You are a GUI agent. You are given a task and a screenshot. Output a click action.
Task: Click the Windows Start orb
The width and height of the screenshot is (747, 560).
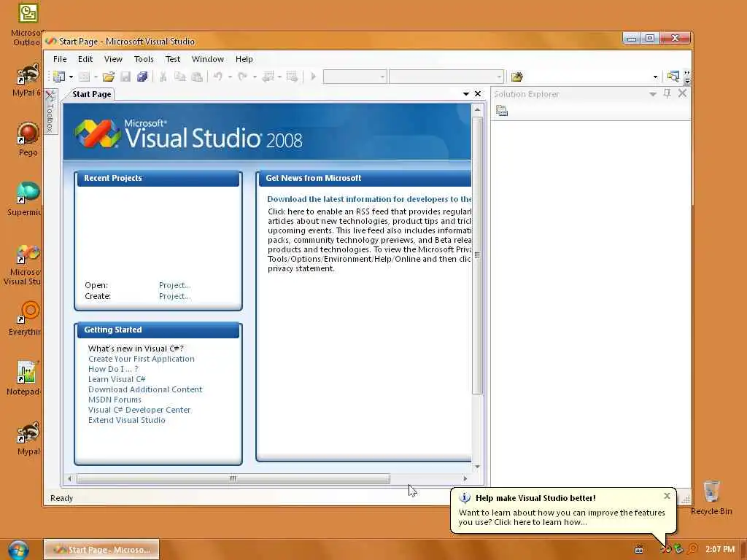point(18,550)
